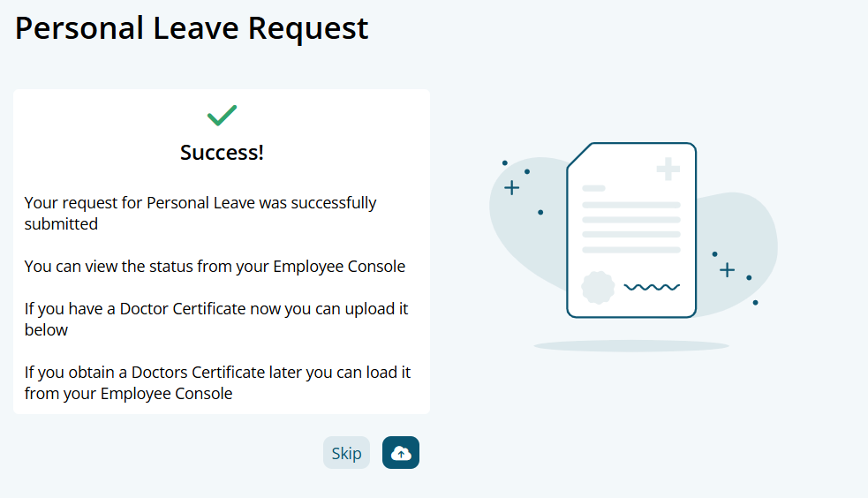The height and width of the screenshot is (498, 868).
Task: Click the bottom-most long text line in the document illustration
Action: coord(631,250)
